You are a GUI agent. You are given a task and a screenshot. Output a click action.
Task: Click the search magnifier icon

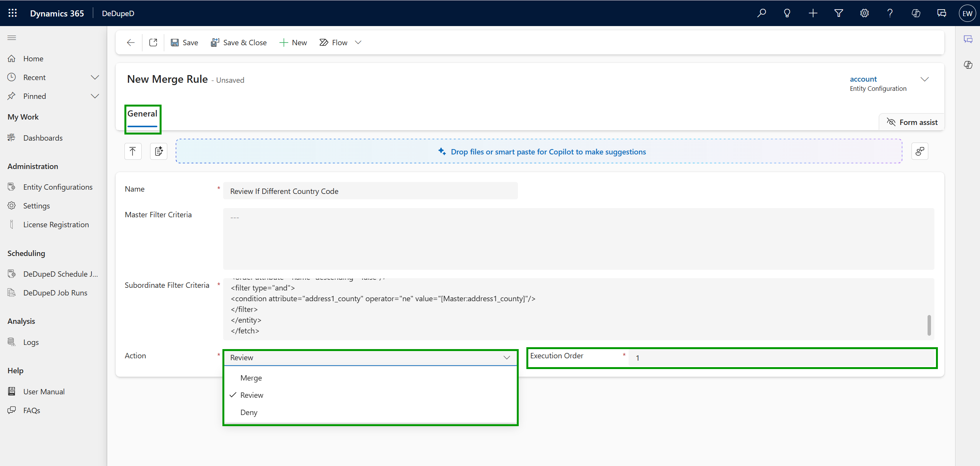761,13
